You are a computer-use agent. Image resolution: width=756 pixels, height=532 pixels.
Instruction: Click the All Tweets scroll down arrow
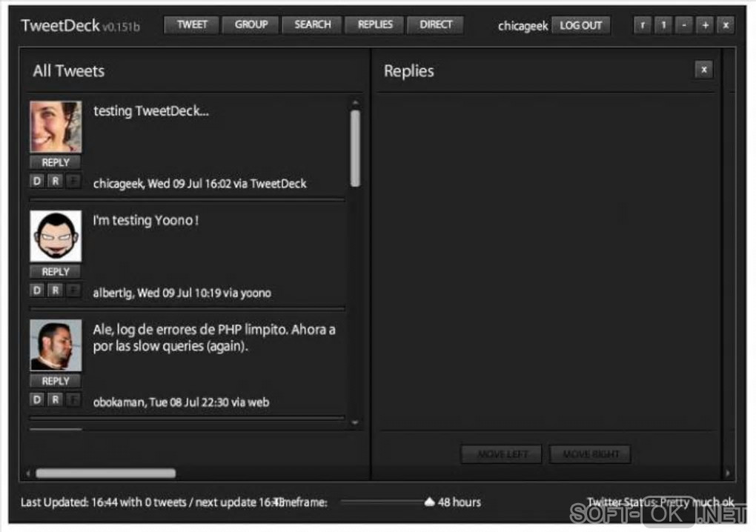355,422
